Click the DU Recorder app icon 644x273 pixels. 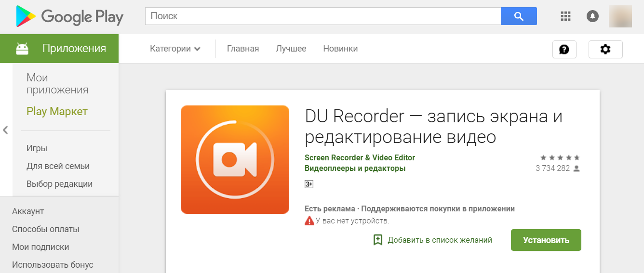tap(235, 159)
